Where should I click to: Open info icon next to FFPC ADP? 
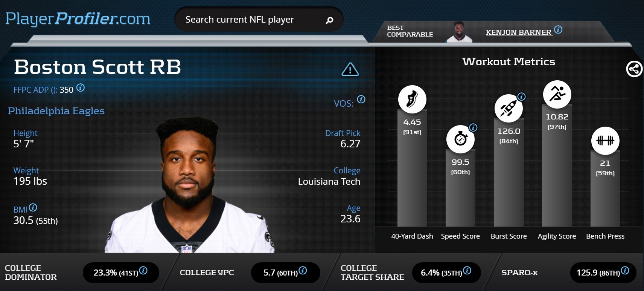point(81,88)
